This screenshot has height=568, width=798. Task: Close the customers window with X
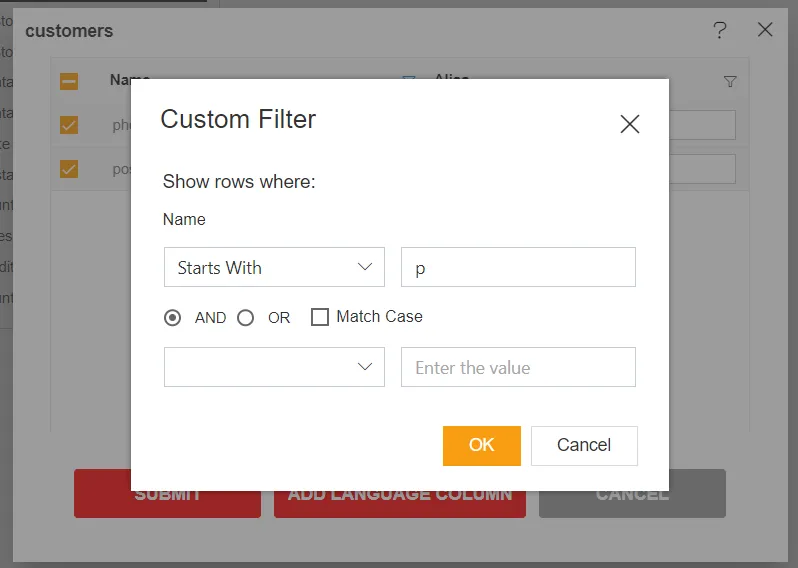pyautogui.click(x=765, y=30)
